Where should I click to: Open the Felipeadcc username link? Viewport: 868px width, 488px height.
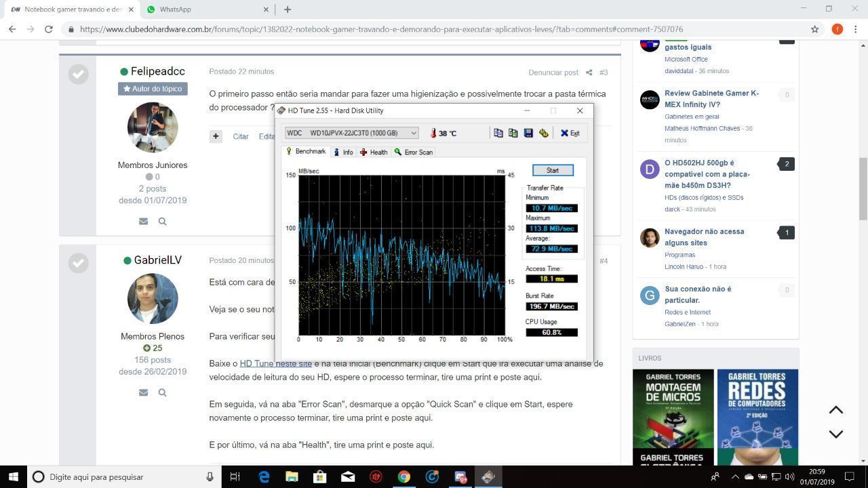(157, 71)
